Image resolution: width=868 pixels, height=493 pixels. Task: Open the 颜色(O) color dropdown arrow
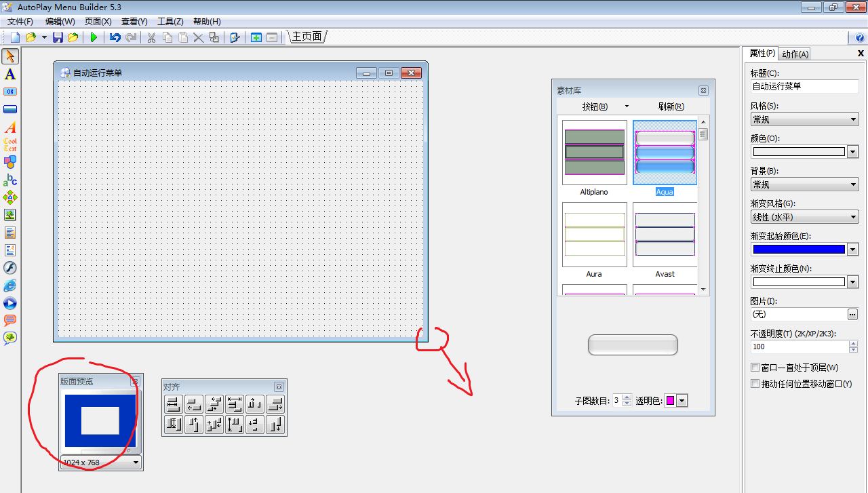pyautogui.click(x=853, y=152)
